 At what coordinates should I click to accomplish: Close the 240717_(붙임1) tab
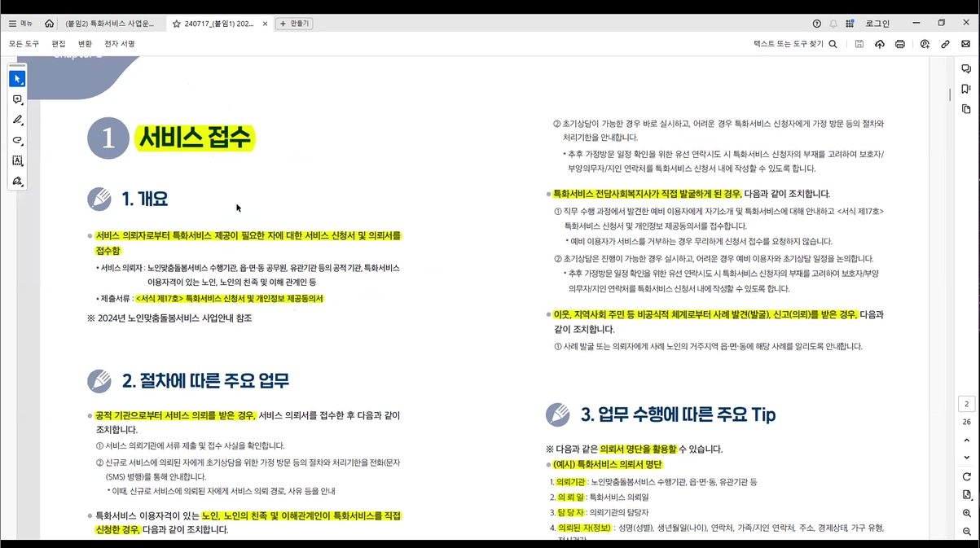point(264,24)
